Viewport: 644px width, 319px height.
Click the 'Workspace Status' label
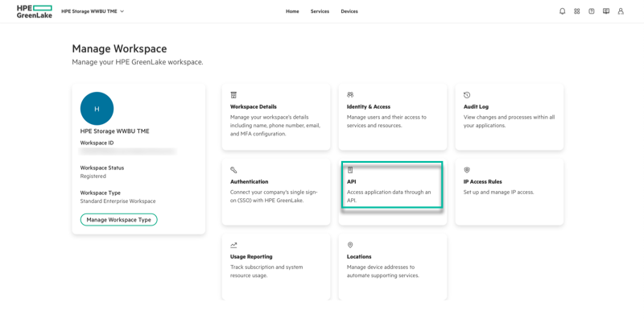tap(102, 168)
